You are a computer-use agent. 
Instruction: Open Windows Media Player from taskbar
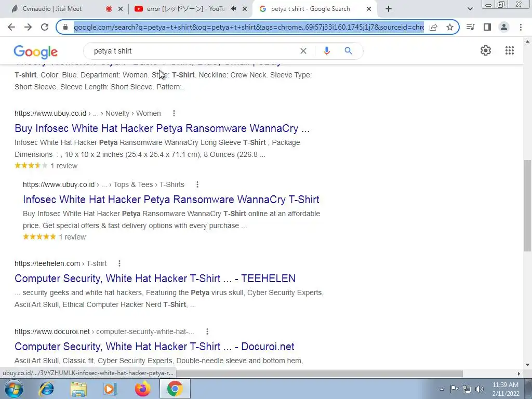click(x=110, y=389)
